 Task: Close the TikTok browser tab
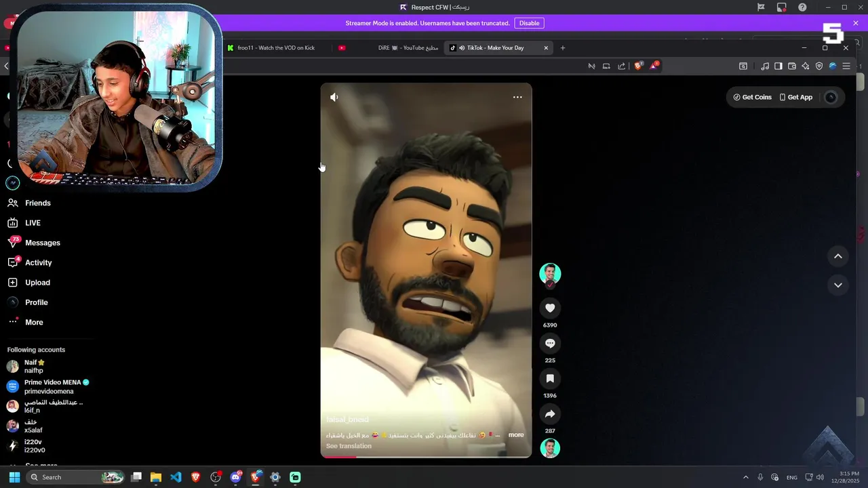(546, 47)
